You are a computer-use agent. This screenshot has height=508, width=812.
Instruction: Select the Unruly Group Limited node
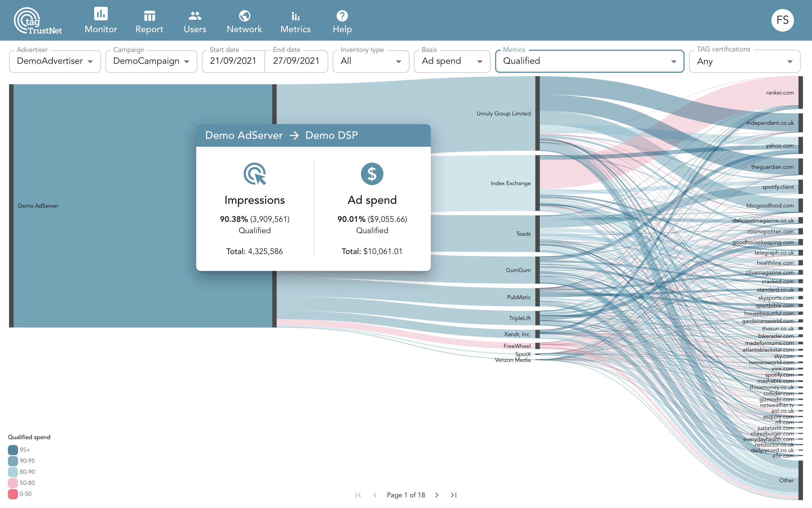click(537, 113)
